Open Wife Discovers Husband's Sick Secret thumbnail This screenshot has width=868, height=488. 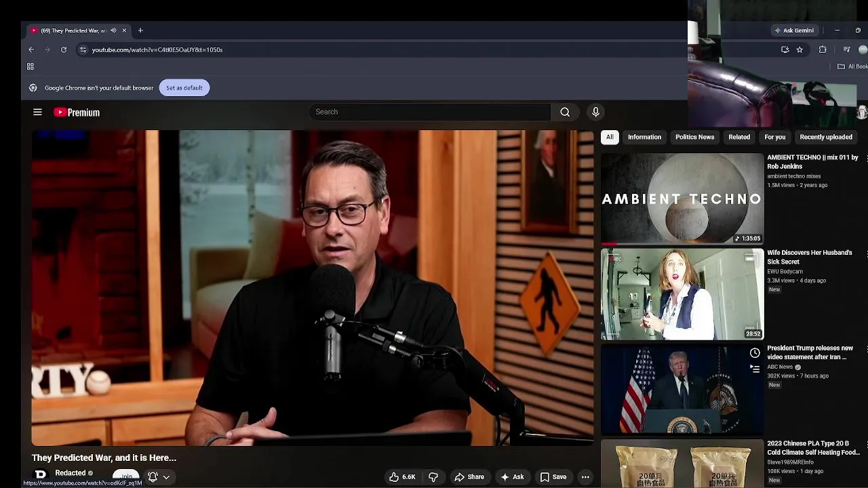point(682,294)
